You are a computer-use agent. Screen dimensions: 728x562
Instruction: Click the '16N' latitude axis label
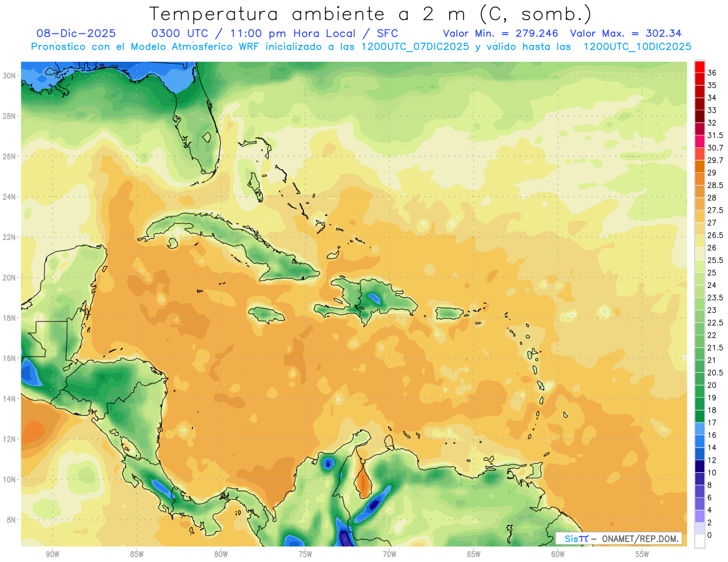(10, 358)
